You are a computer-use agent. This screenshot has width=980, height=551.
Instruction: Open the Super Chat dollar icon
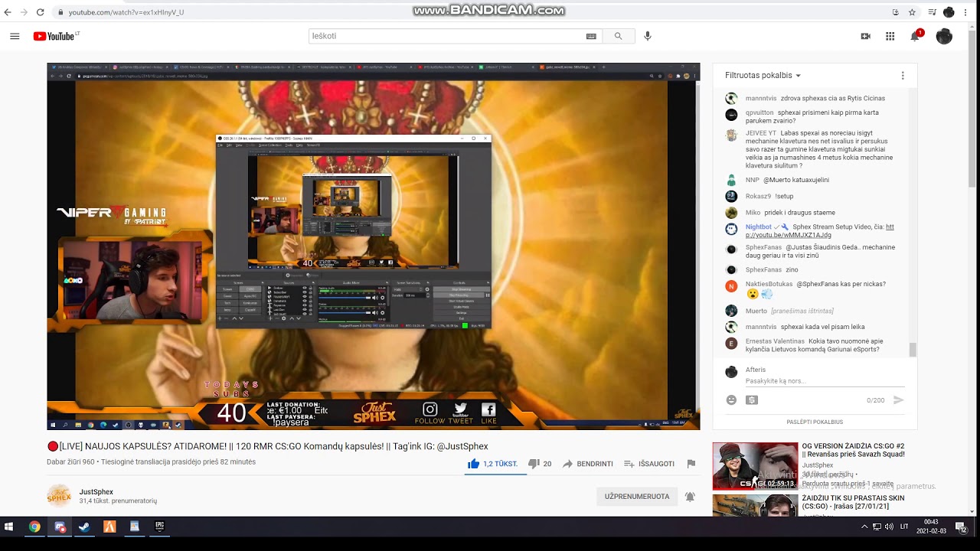tap(752, 399)
